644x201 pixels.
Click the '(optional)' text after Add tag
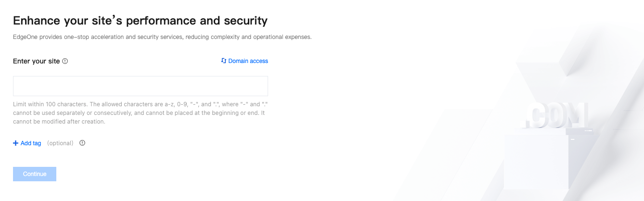(x=60, y=143)
